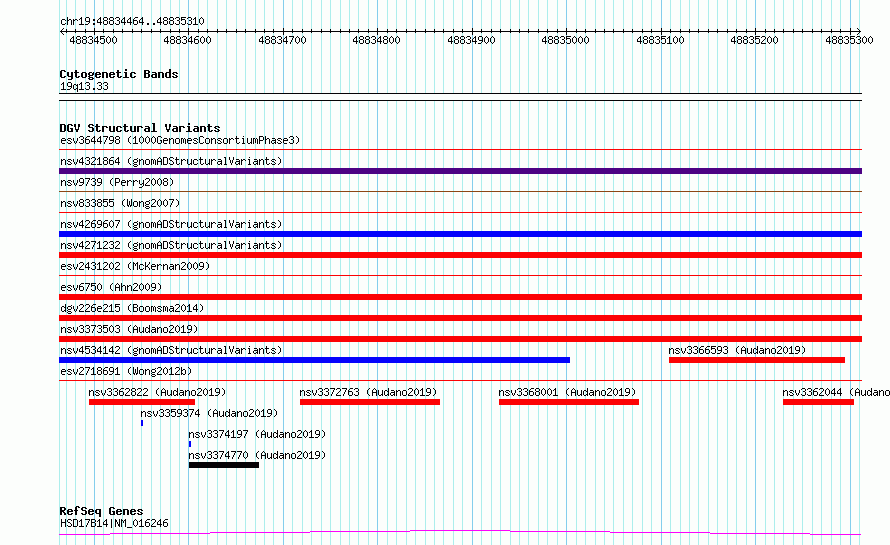Click ruler tick label 48835100
The height and width of the screenshot is (545, 890).
pyautogui.click(x=660, y=40)
